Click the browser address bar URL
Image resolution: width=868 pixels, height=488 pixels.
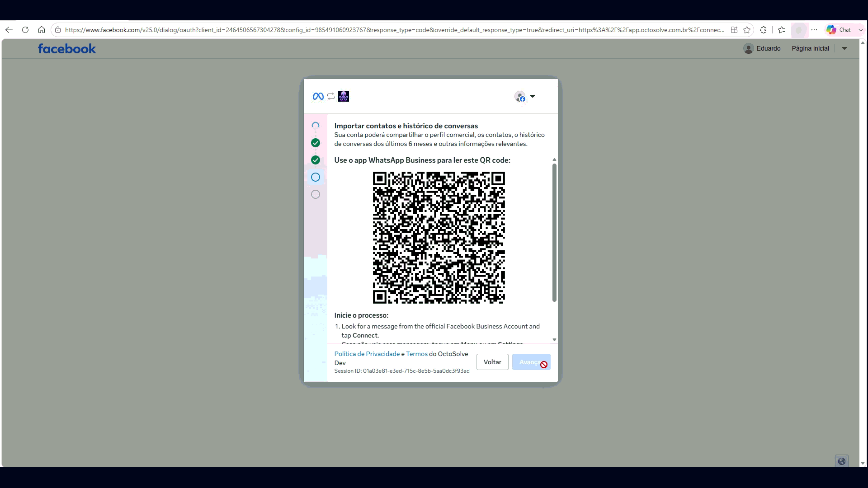point(394,30)
